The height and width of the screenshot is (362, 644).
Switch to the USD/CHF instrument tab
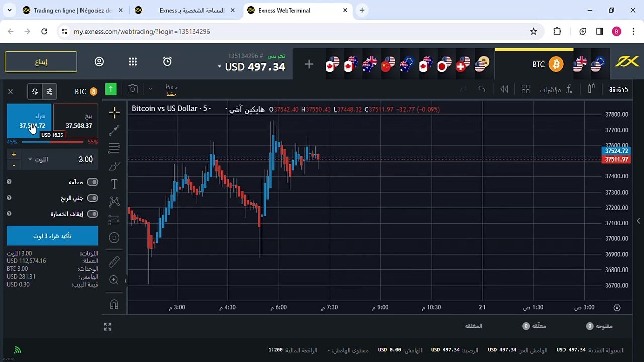pos(462,64)
